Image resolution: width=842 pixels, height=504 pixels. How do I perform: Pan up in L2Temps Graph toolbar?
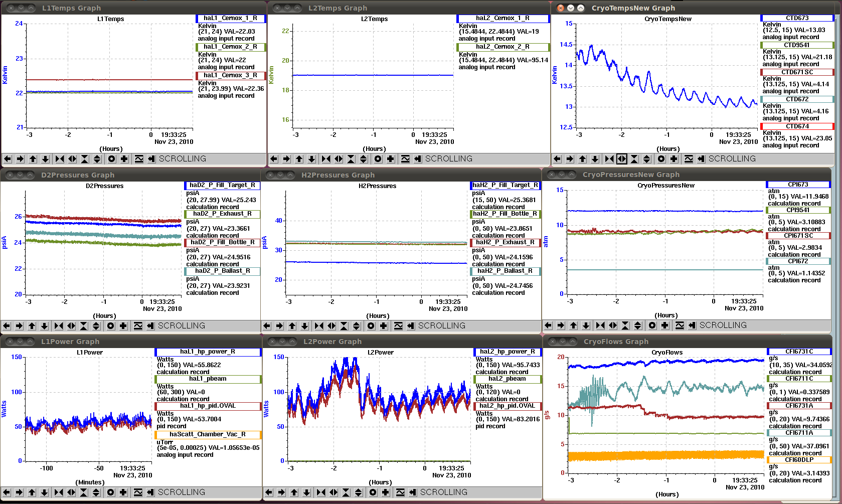pyautogui.click(x=299, y=159)
